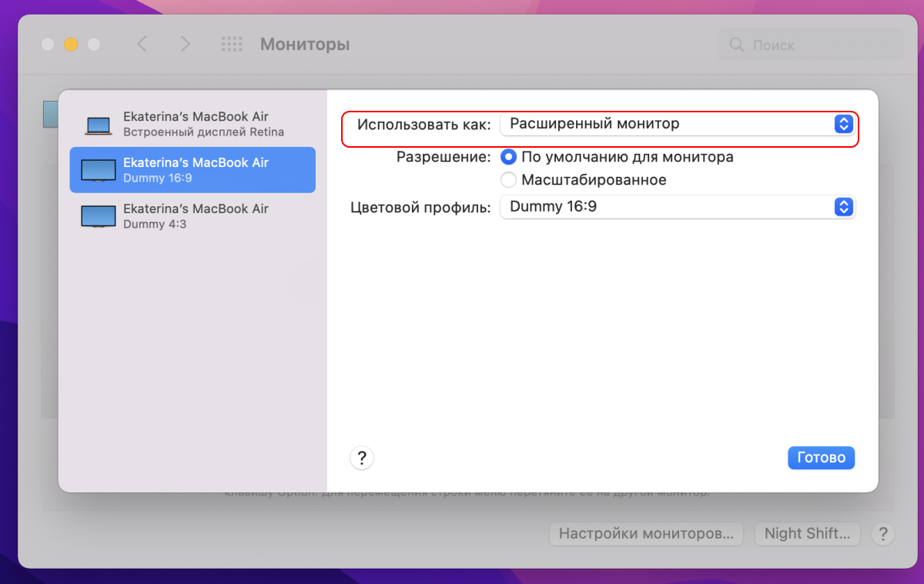Click "Настройки мониторов..." button in background window

(x=647, y=533)
